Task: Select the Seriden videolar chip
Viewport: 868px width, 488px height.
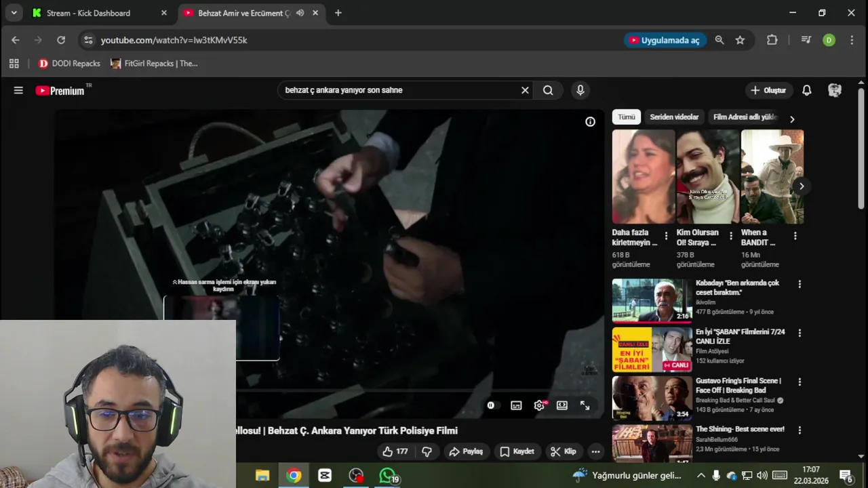Action: 674,117
